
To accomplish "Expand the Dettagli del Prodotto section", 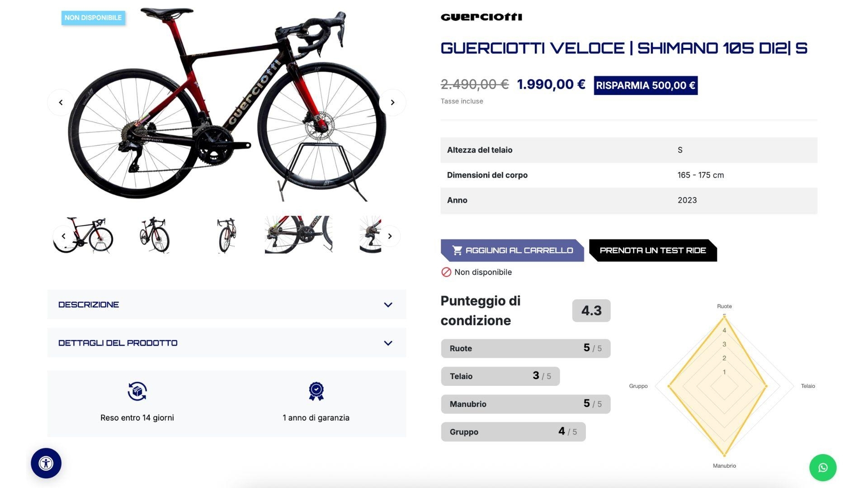I will tap(226, 343).
